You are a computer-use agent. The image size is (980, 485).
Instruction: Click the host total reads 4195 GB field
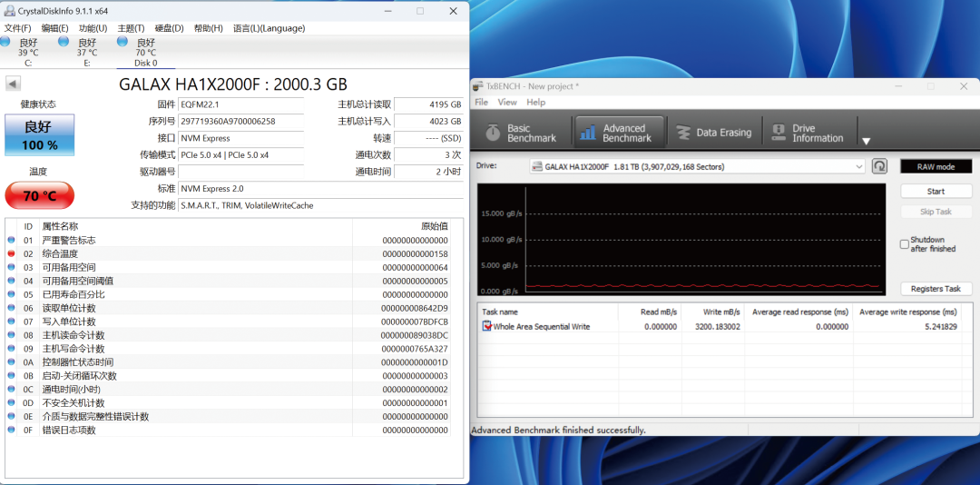[428, 104]
